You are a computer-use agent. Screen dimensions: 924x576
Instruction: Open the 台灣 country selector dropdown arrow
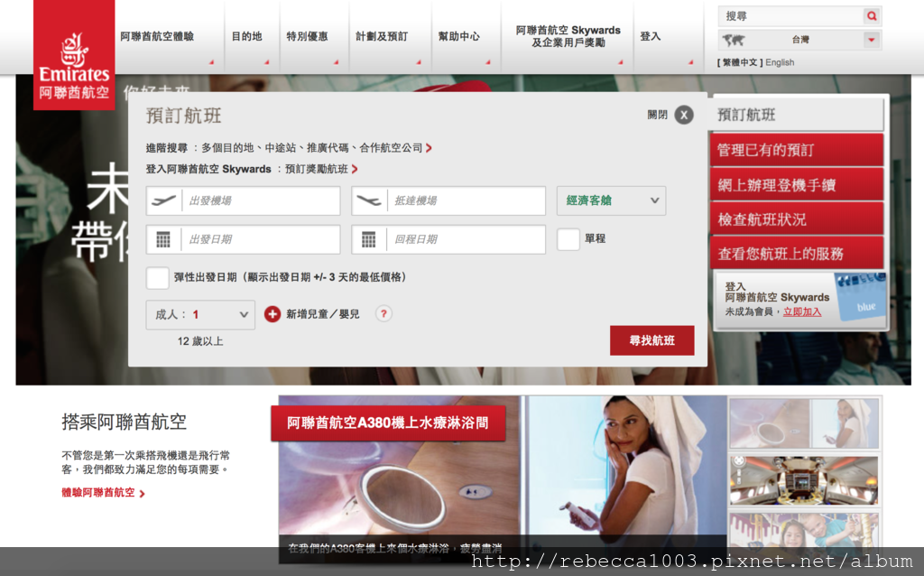[x=872, y=40]
